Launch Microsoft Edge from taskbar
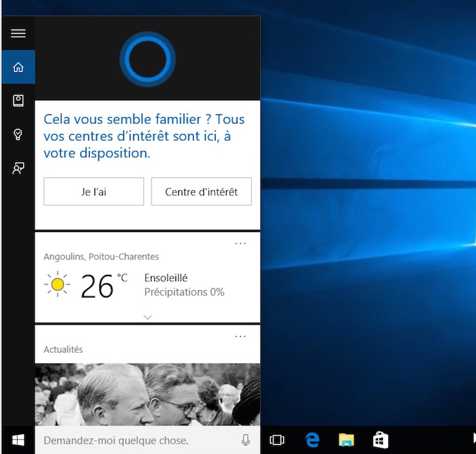476x454 pixels. (x=312, y=440)
